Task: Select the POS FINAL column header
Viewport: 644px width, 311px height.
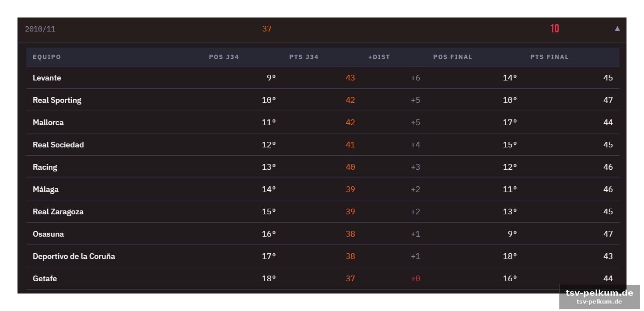Action: coord(453,57)
